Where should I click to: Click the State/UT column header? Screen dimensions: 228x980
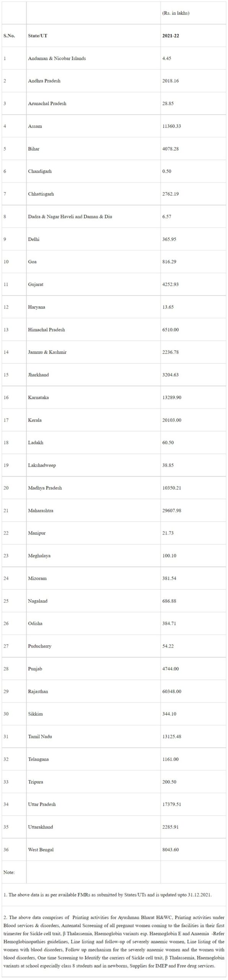point(37,36)
